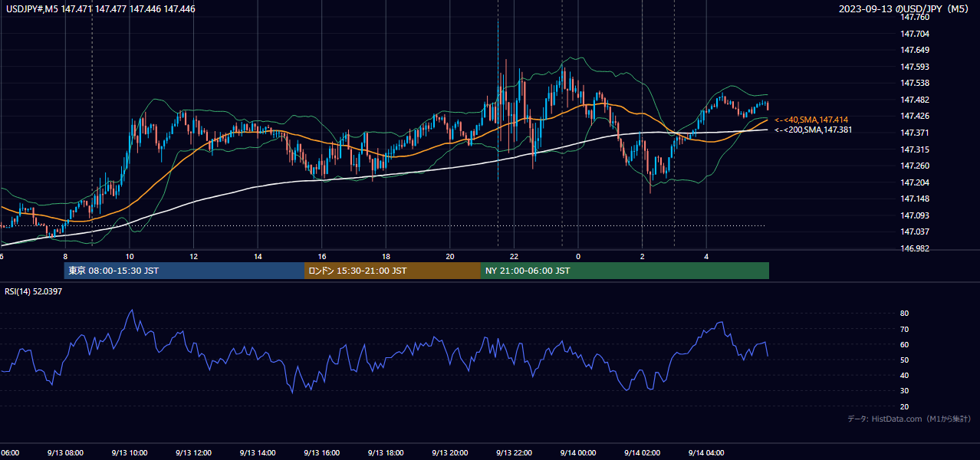980x460 pixels.
Task: Click the 40 SMA label reading 147.414
Action: 811,120
